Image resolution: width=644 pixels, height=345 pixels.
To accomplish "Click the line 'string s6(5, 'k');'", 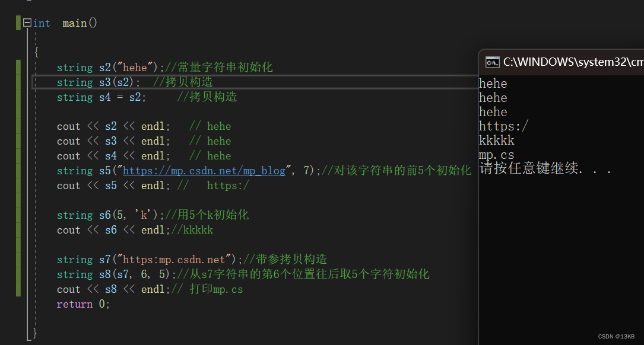I will pos(110,215).
